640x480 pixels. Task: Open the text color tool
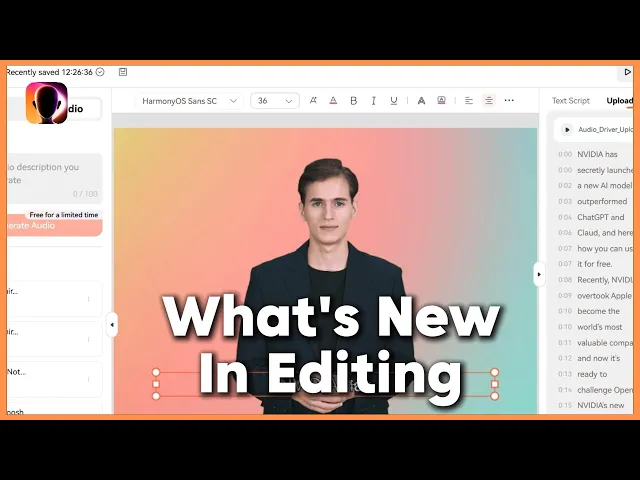pyautogui.click(x=333, y=100)
